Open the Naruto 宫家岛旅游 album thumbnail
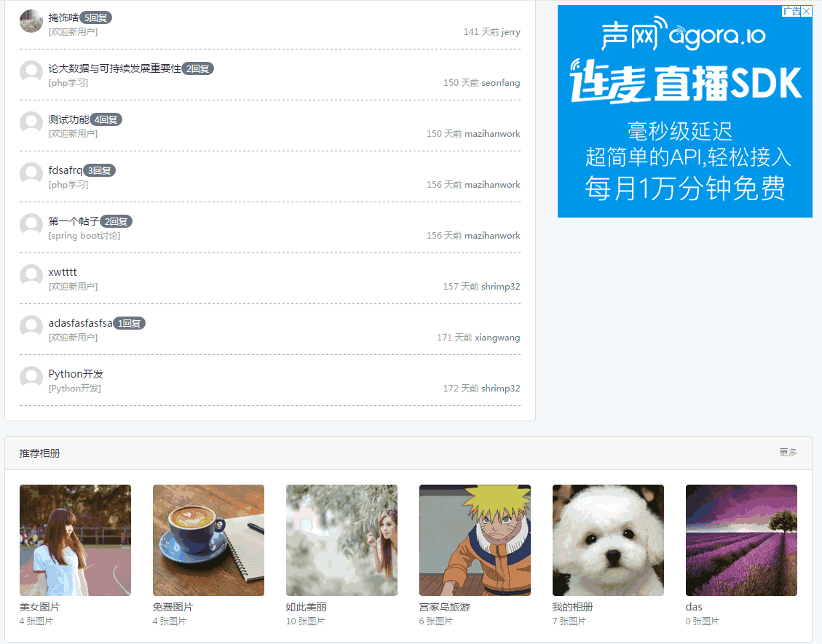822x644 pixels. pyautogui.click(x=475, y=540)
